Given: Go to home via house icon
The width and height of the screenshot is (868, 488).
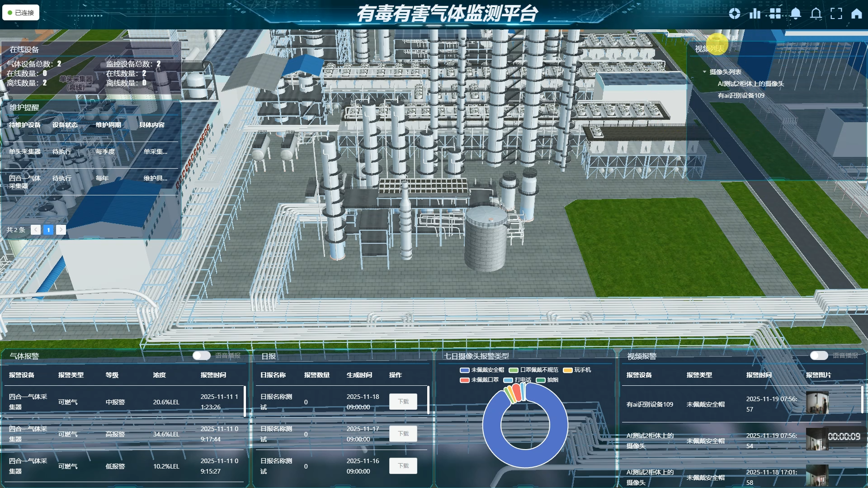Looking at the screenshot, I should point(857,14).
